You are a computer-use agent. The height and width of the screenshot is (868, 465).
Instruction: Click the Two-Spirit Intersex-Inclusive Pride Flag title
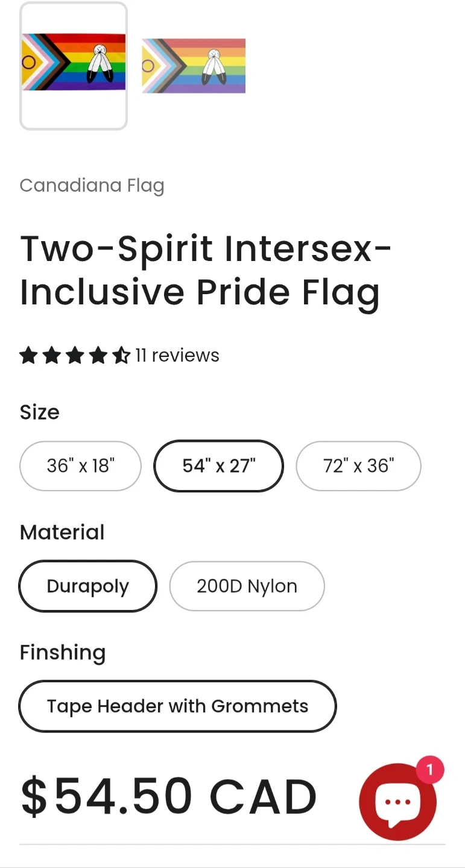205,270
